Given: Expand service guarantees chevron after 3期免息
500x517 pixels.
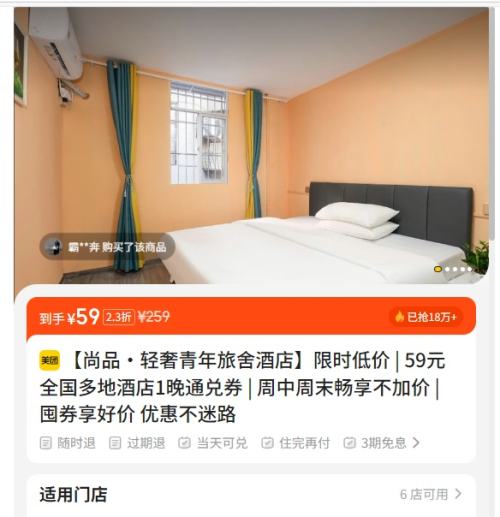Looking at the screenshot, I should (416, 443).
